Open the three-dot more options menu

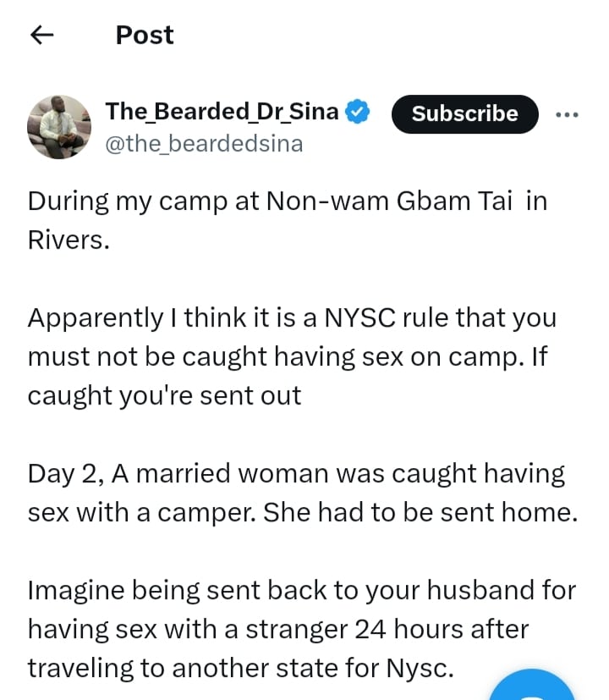(567, 115)
